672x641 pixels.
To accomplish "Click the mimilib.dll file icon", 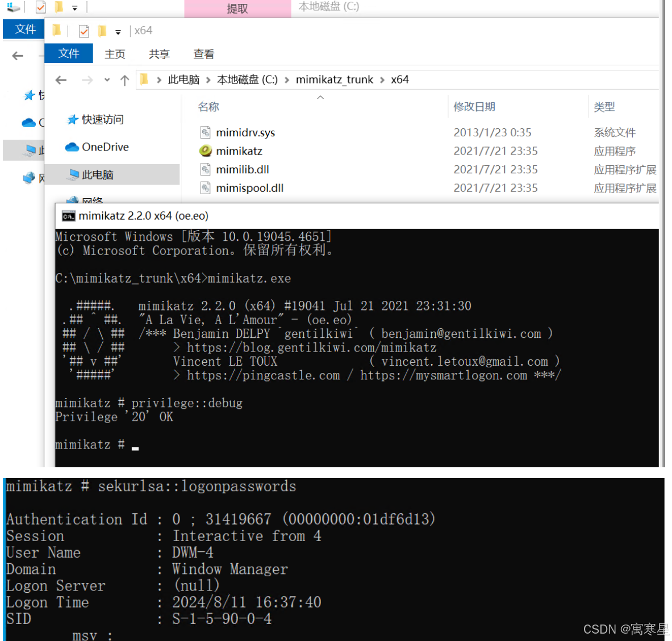I will tap(206, 169).
